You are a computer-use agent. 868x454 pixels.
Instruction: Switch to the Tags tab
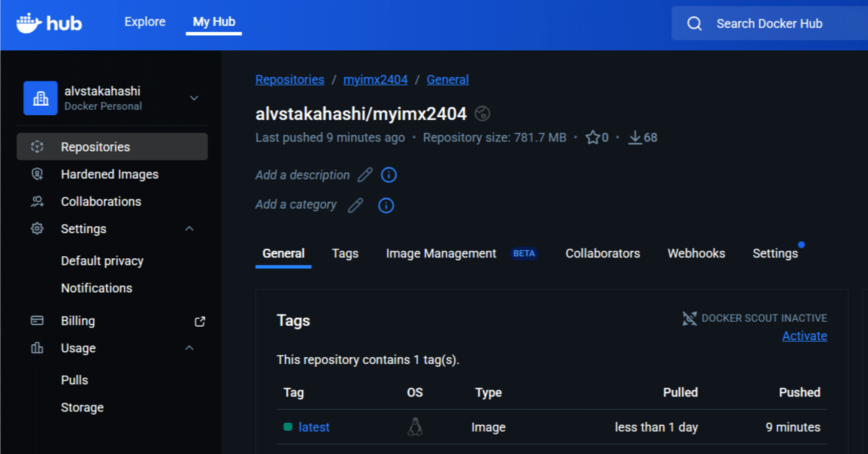[x=345, y=253]
